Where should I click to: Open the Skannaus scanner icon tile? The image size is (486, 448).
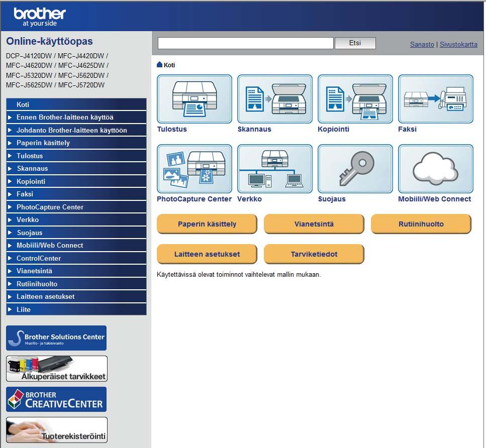tap(275, 99)
